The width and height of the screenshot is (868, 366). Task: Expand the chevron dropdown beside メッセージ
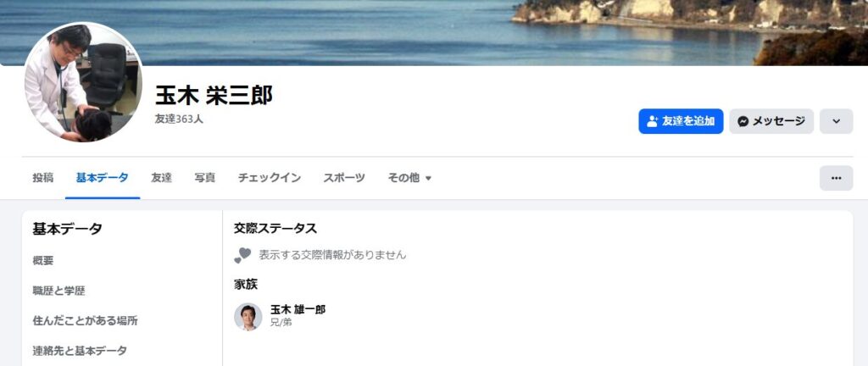[x=836, y=121]
